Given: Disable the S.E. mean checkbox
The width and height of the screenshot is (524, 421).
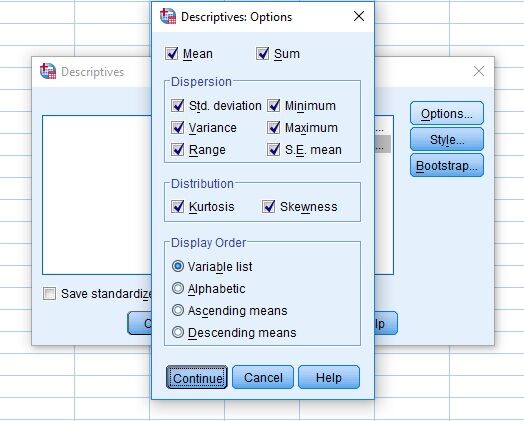Looking at the screenshot, I should pyautogui.click(x=274, y=150).
